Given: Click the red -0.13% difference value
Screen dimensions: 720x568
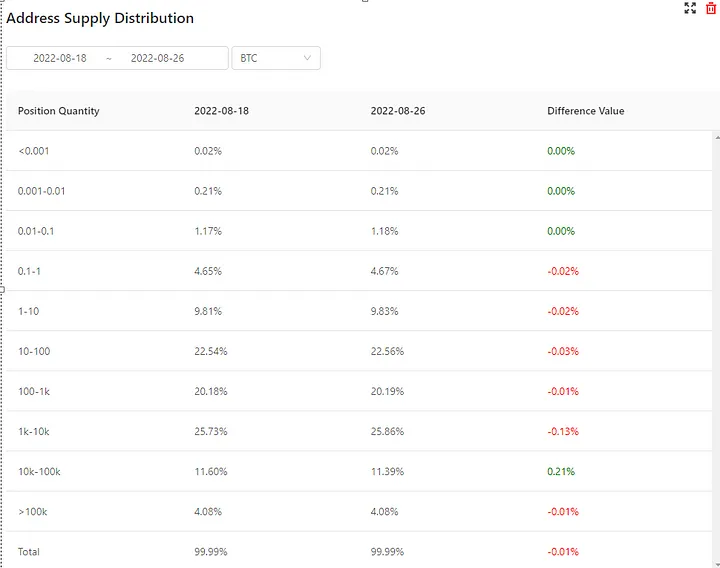Looking at the screenshot, I should tap(563, 431).
